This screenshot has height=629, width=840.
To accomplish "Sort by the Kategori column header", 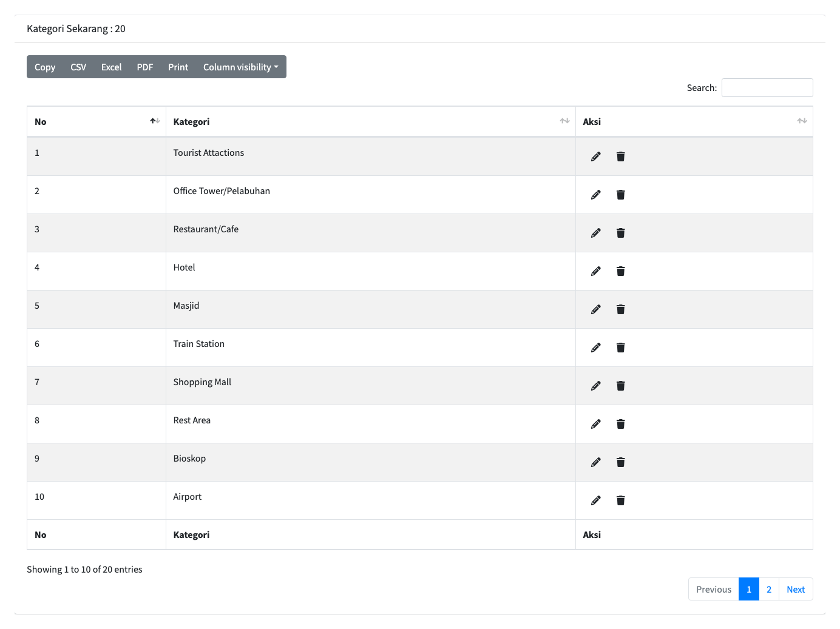I will 371,121.
